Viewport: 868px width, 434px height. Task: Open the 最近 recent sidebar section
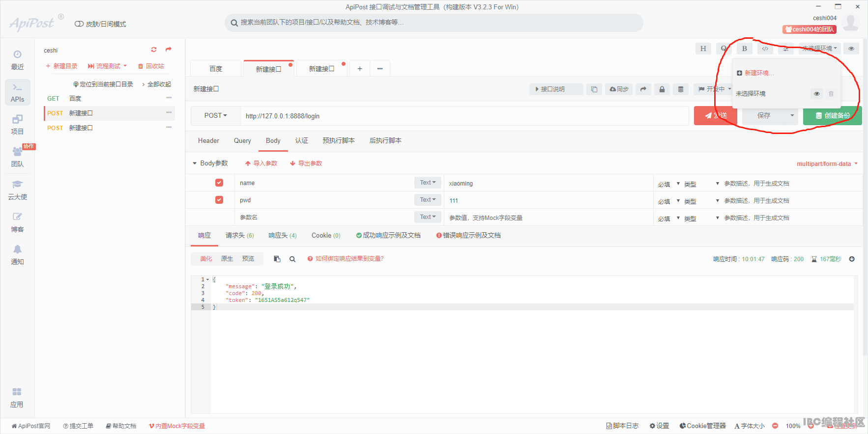(17, 60)
